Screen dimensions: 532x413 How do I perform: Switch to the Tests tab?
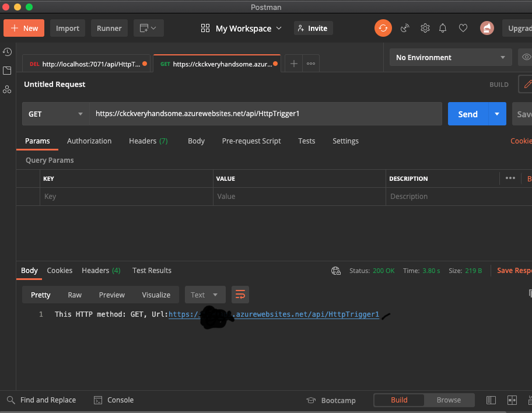point(307,141)
